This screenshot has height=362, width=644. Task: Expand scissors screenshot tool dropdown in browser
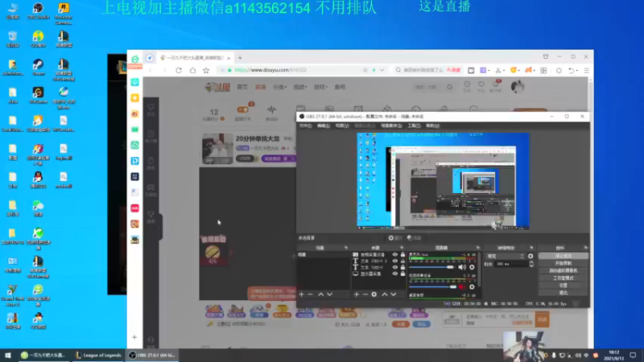tap(504, 71)
